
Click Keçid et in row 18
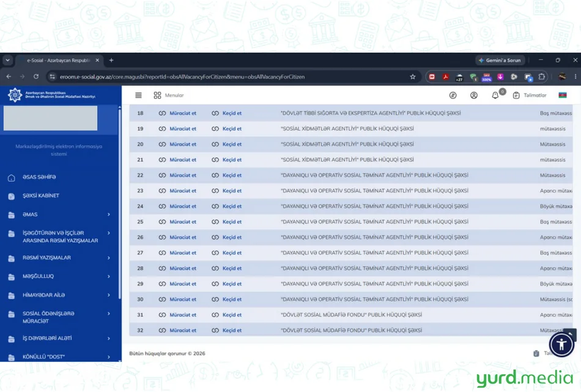[x=232, y=113]
